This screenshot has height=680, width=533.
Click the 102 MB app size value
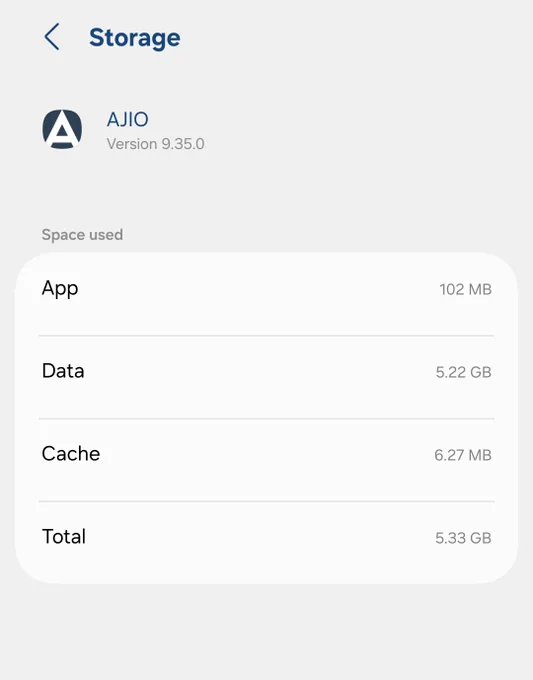click(465, 289)
